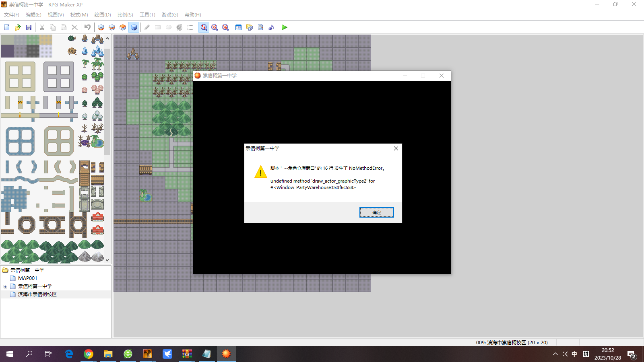Select the Ellipse drawing tool
The width and height of the screenshot is (644, 362).
169,27
